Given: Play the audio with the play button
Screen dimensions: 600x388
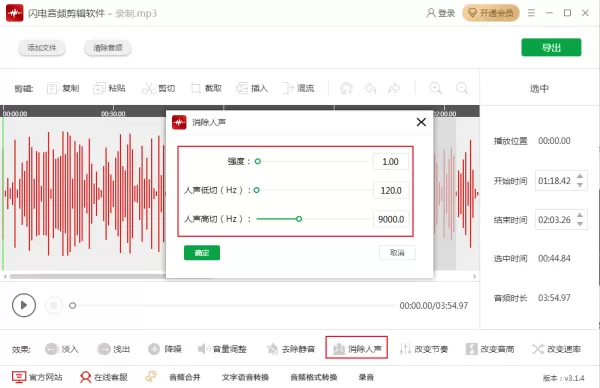Looking at the screenshot, I should coord(24,305).
